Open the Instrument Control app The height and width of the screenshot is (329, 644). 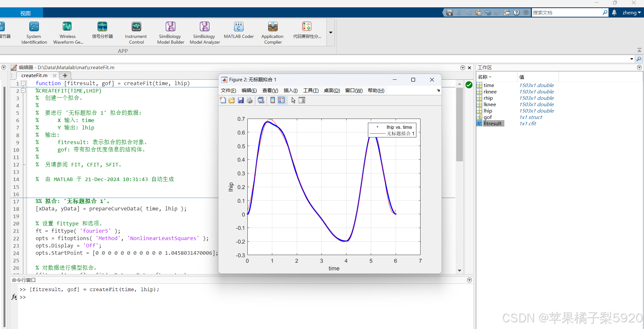136,33
